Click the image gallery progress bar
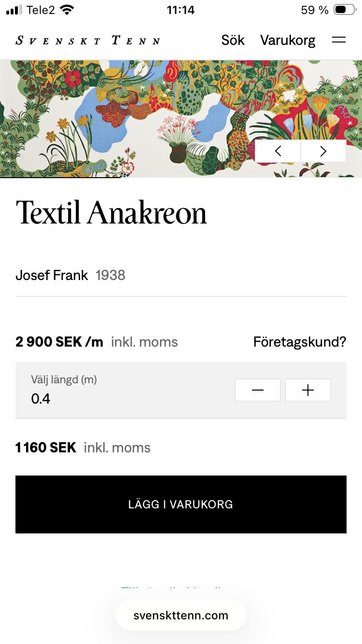This screenshot has width=362, height=644. pos(60,178)
